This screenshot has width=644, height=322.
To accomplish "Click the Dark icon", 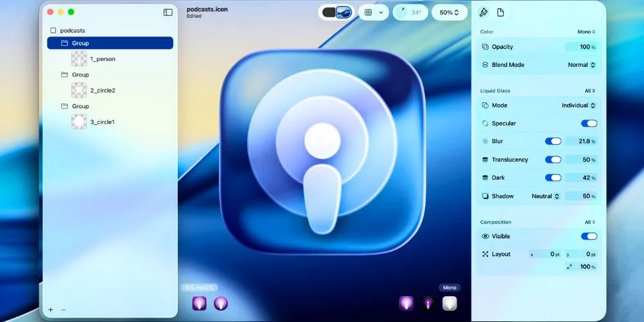I will click(x=485, y=178).
